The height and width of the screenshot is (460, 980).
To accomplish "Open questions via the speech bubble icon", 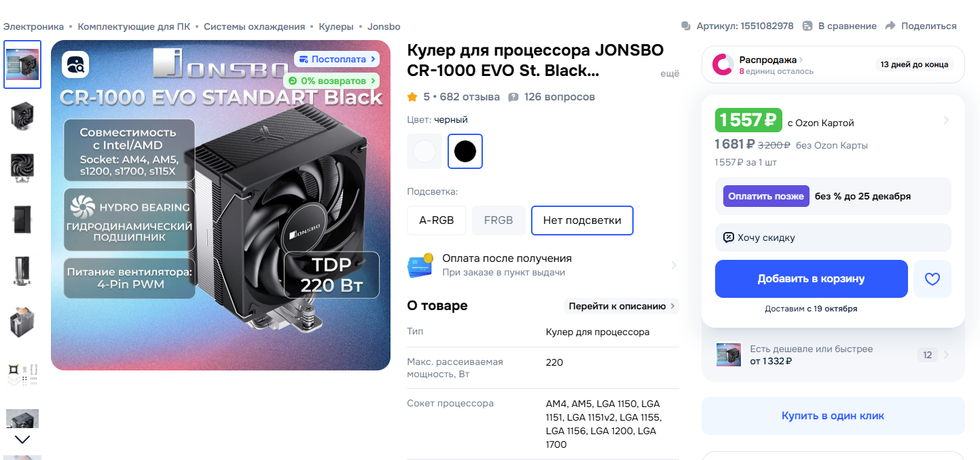I will pyautogui.click(x=513, y=97).
